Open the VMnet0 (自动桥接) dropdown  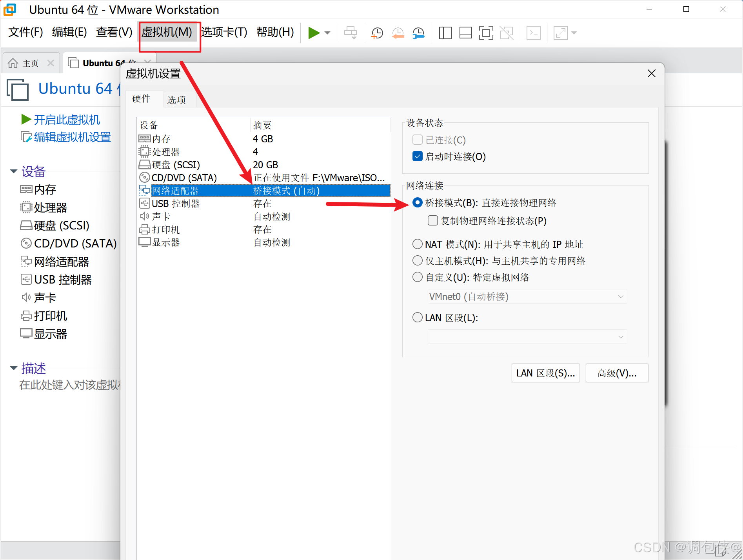pos(527,296)
